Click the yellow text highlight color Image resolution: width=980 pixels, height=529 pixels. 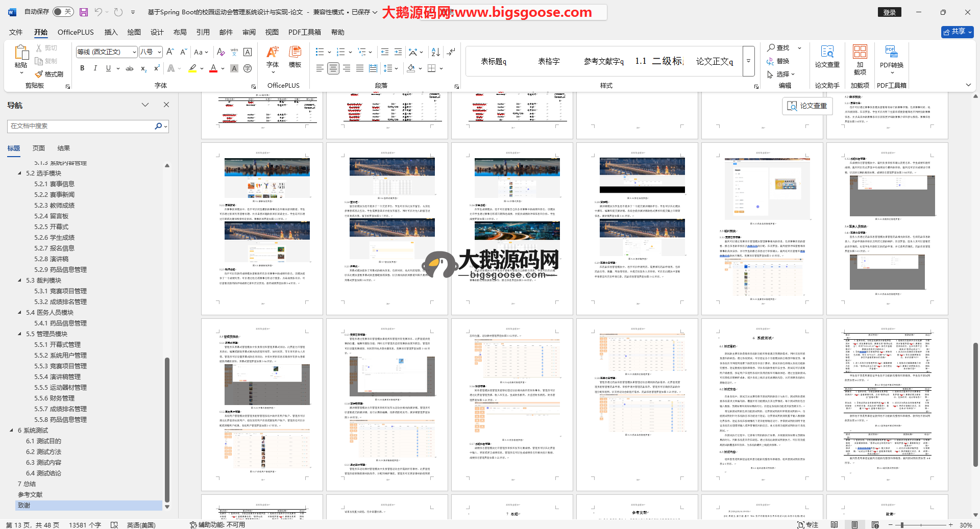tap(192, 68)
